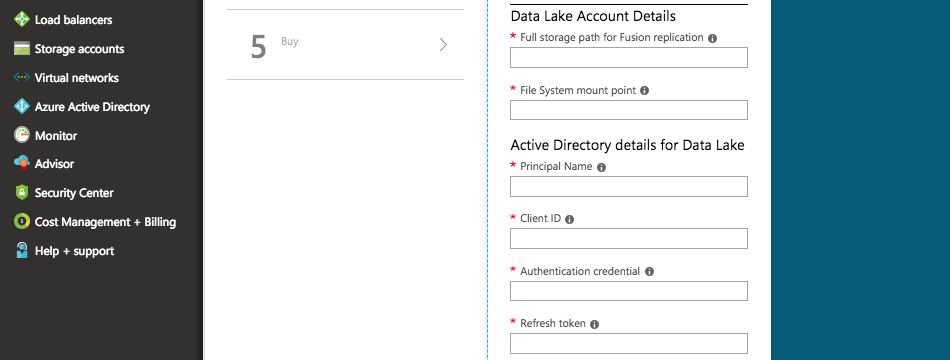Click the Help + support icon

pyautogui.click(x=22, y=251)
